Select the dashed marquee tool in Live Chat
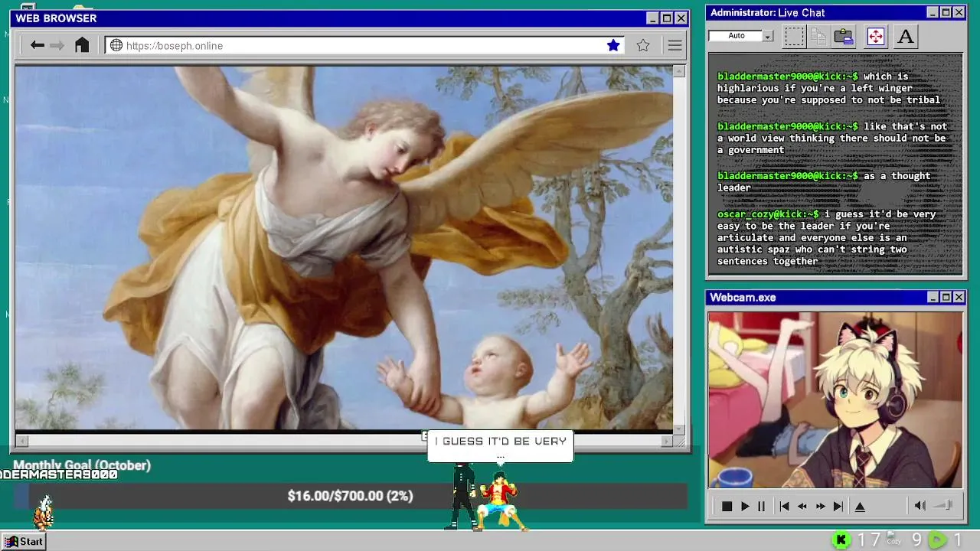 tap(794, 36)
